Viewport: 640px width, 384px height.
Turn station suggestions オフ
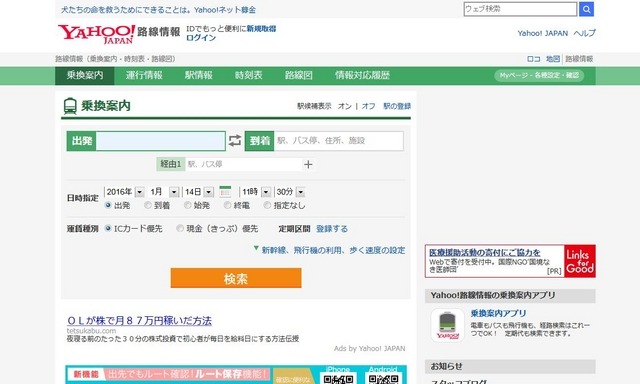pyautogui.click(x=368, y=106)
